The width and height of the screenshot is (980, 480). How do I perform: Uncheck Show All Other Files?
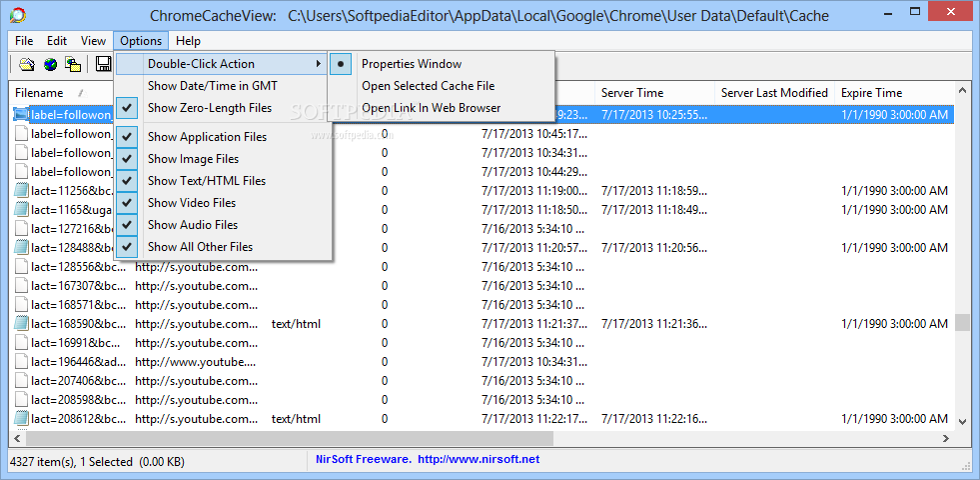(x=223, y=247)
